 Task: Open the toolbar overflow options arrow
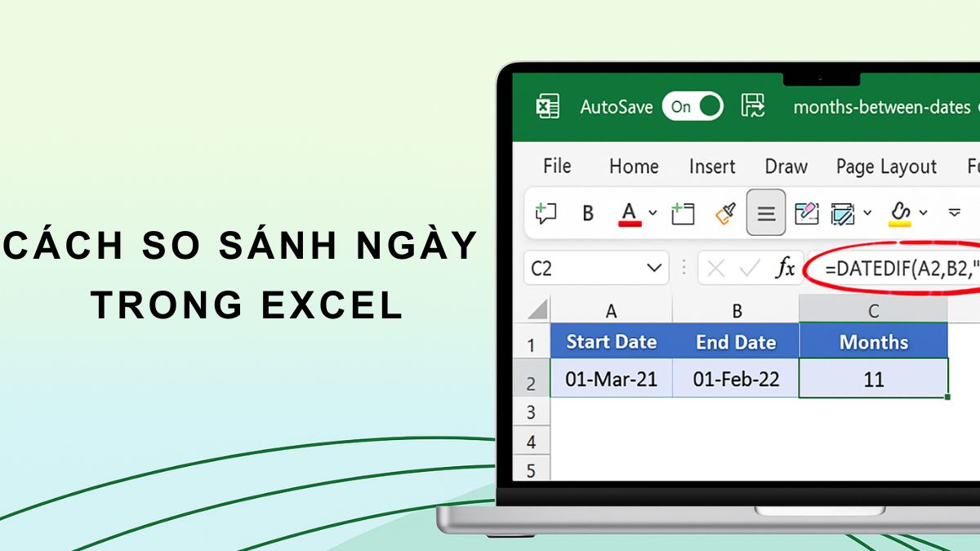(x=954, y=213)
